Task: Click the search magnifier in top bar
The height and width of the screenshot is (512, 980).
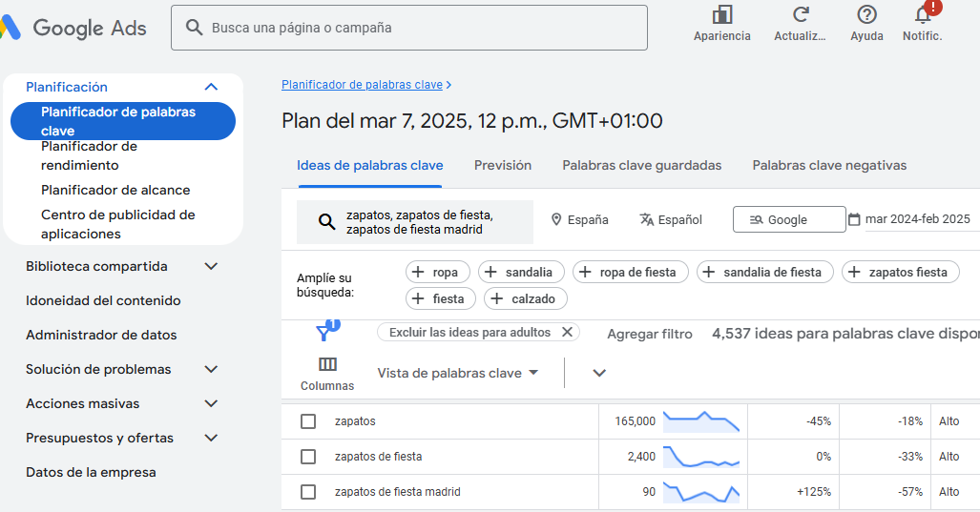Action: (x=195, y=28)
